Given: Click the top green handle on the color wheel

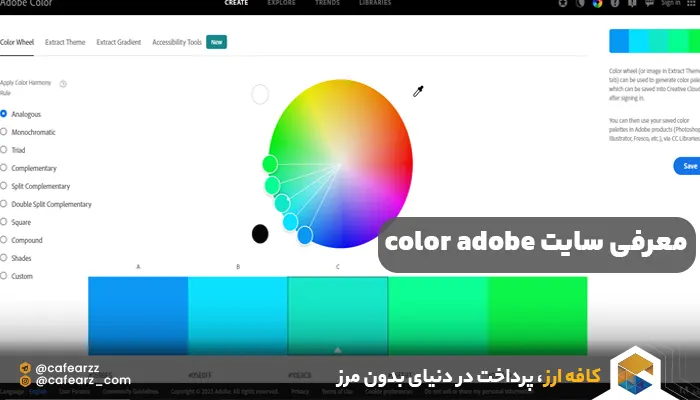Looking at the screenshot, I should coord(270,164).
